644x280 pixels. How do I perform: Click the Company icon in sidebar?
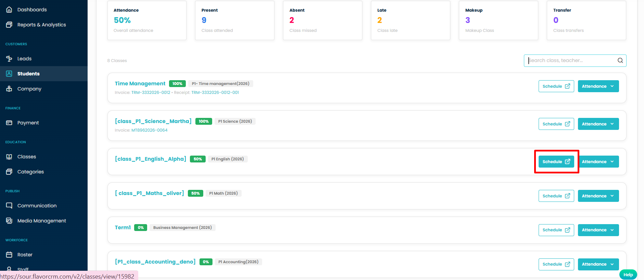coord(9,89)
